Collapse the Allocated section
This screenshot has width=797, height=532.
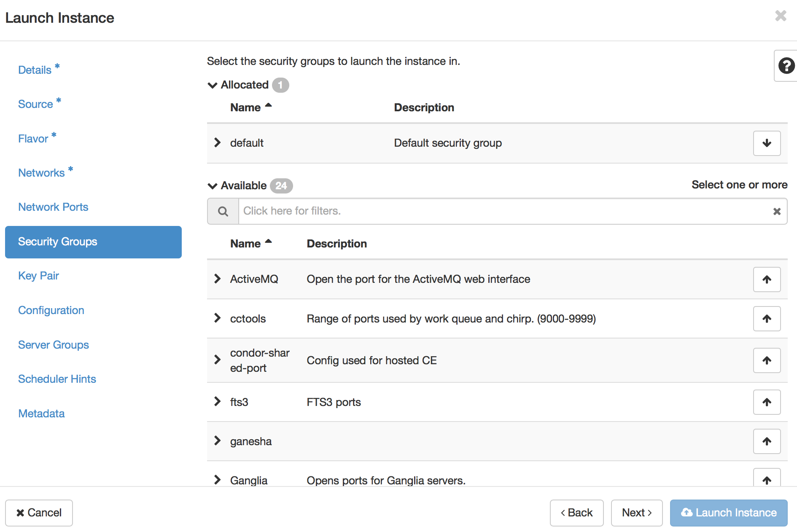[213, 85]
